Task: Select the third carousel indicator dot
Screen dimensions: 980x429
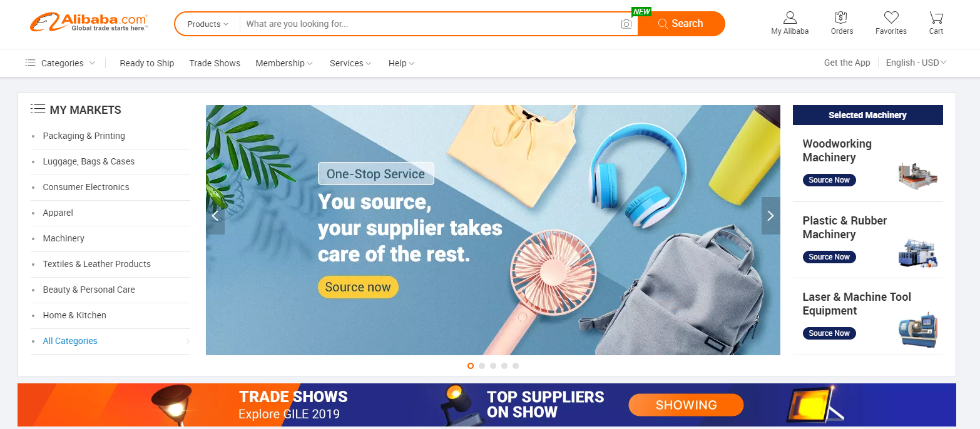Action: 493,366
